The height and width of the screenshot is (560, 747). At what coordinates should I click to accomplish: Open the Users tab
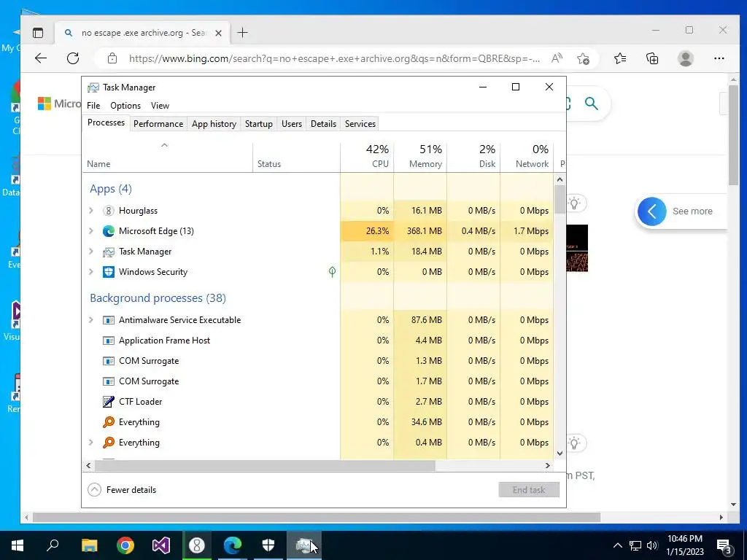[x=292, y=124]
